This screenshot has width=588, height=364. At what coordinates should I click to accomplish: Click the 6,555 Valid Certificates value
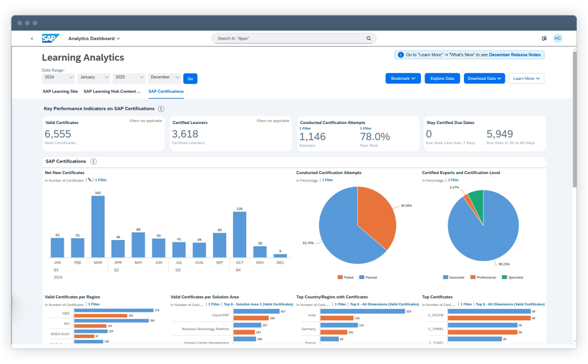click(x=58, y=134)
